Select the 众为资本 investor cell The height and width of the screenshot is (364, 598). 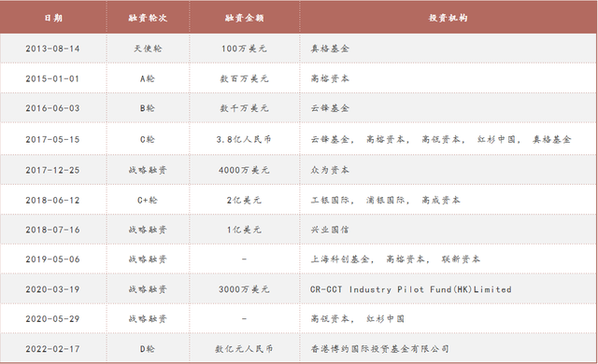(330, 170)
